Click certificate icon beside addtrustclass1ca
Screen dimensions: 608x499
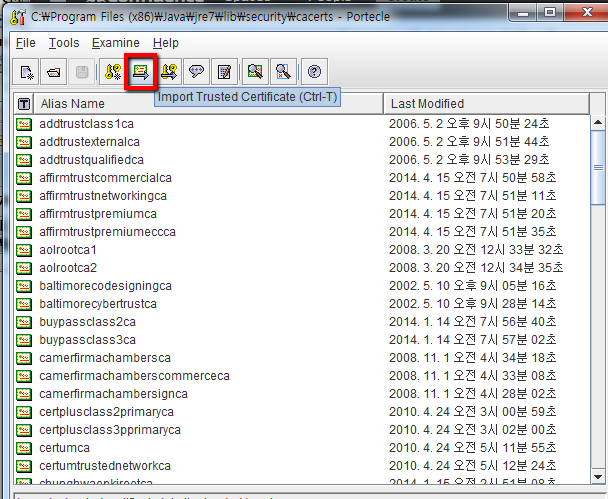(x=24, y=124)
